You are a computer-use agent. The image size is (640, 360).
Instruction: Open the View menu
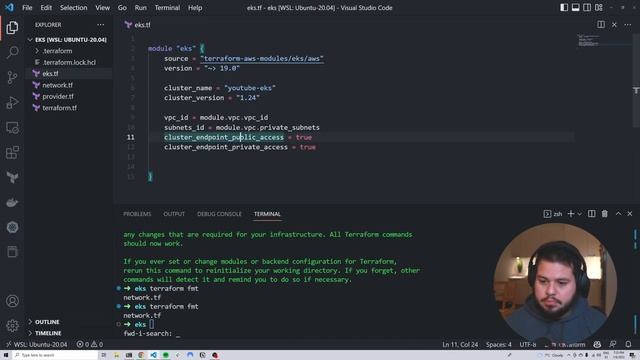(x=102, y=8)
